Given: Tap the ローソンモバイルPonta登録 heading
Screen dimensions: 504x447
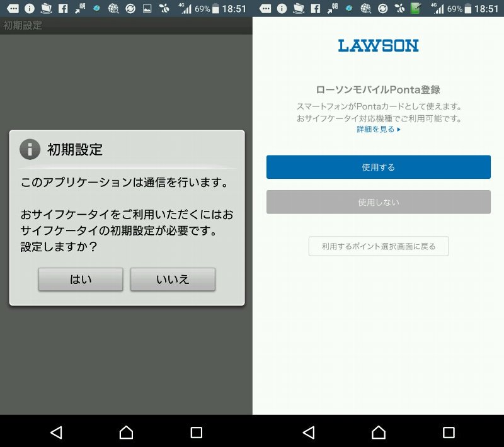Looking at the screenshot, I should [x=379, y=89].
